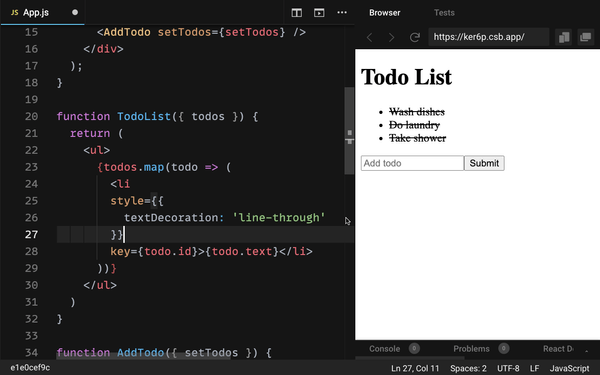Expand the bottom devtools panel arrow
The width and height of the screenshot is (600, 375).
586,350
